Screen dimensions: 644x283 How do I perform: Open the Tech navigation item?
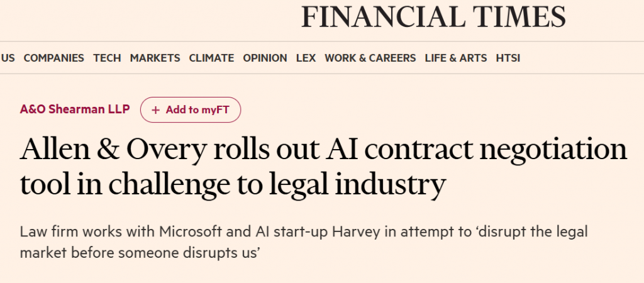[x=107, y=58]
